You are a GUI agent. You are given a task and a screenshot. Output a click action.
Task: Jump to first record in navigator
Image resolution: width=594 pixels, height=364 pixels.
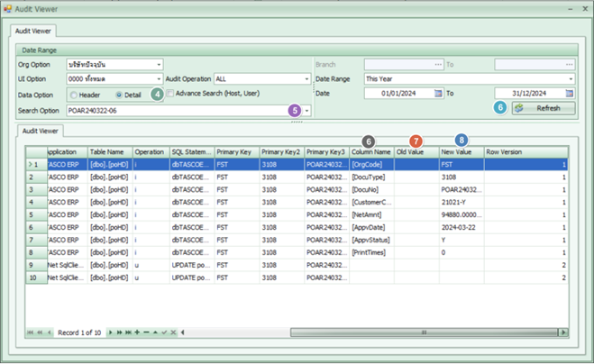[31, 332]
